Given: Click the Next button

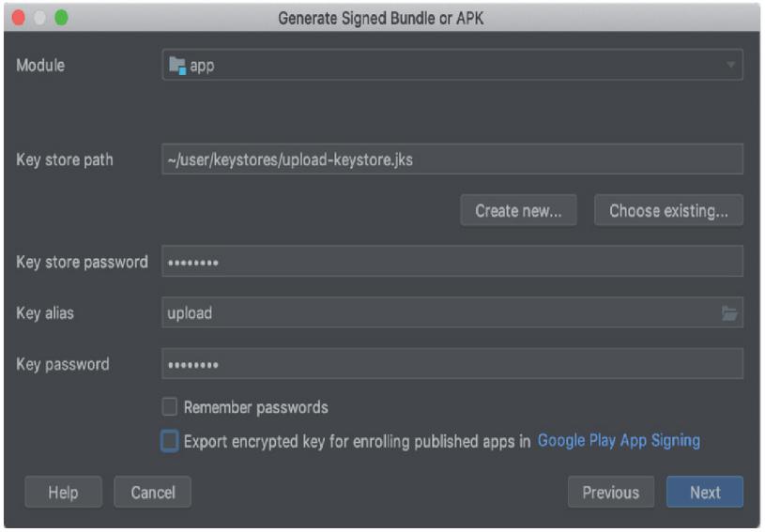Looking at the screenshot, I should tap(705, 492).
